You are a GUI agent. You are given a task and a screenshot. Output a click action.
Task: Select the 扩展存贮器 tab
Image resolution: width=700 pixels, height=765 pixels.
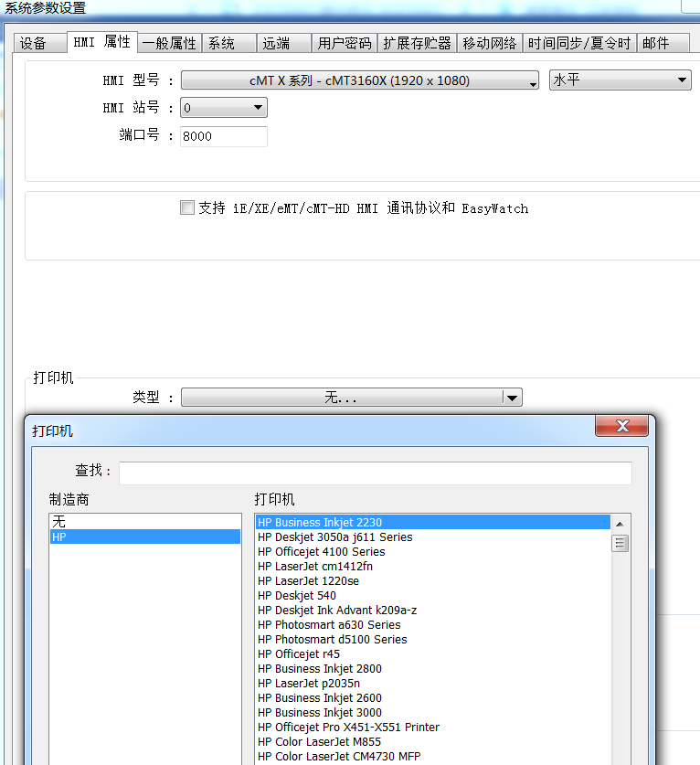(417, 43)
